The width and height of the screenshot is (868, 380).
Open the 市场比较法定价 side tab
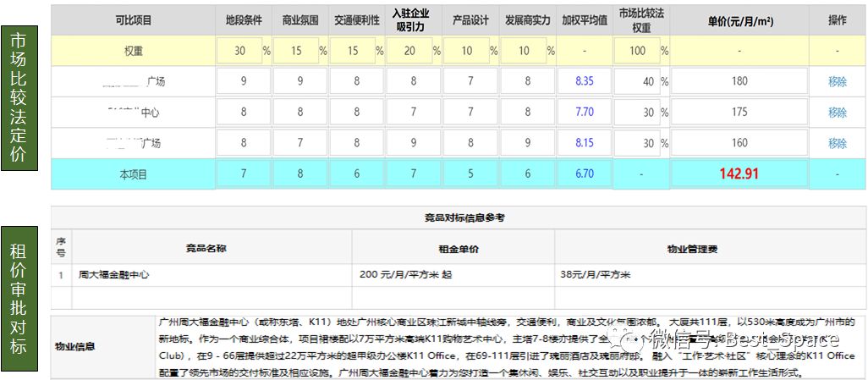pos(19,98)
